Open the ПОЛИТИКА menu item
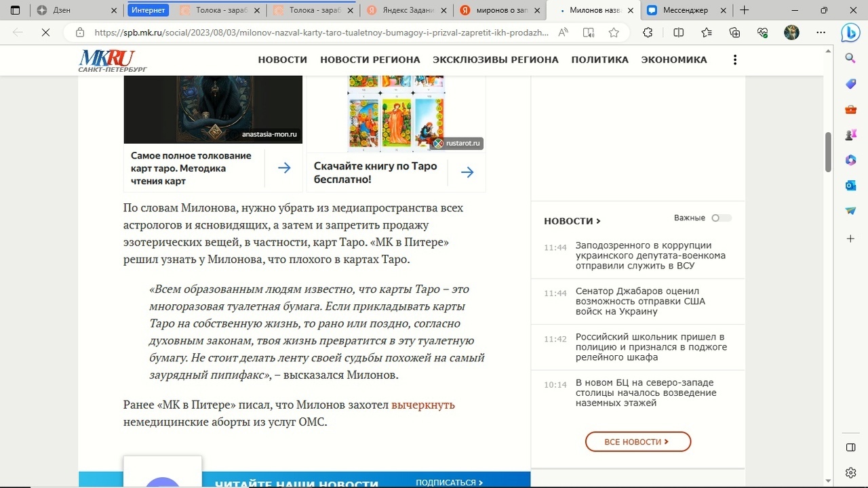 pyautogui.click(x=599, y=60)
